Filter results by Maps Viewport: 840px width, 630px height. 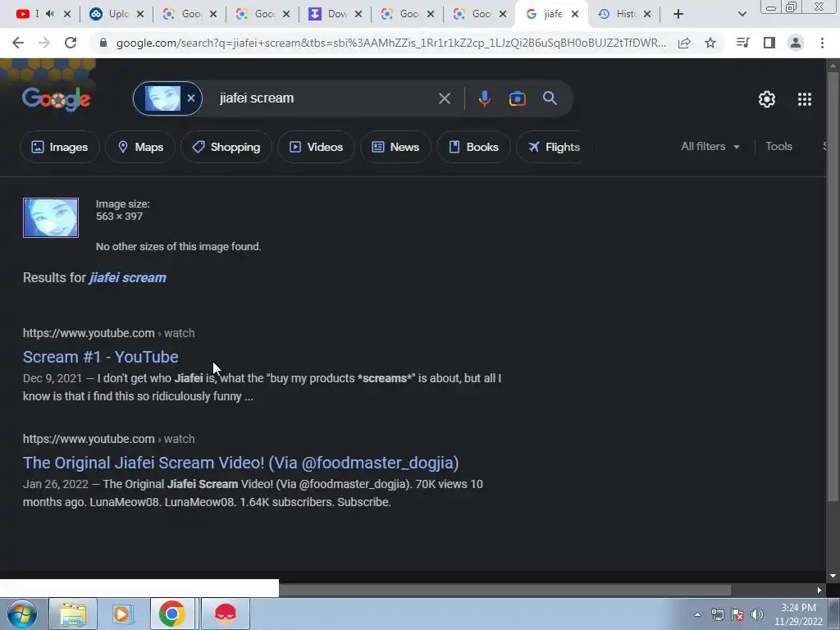pyautogui.click(x=140, y=147)
